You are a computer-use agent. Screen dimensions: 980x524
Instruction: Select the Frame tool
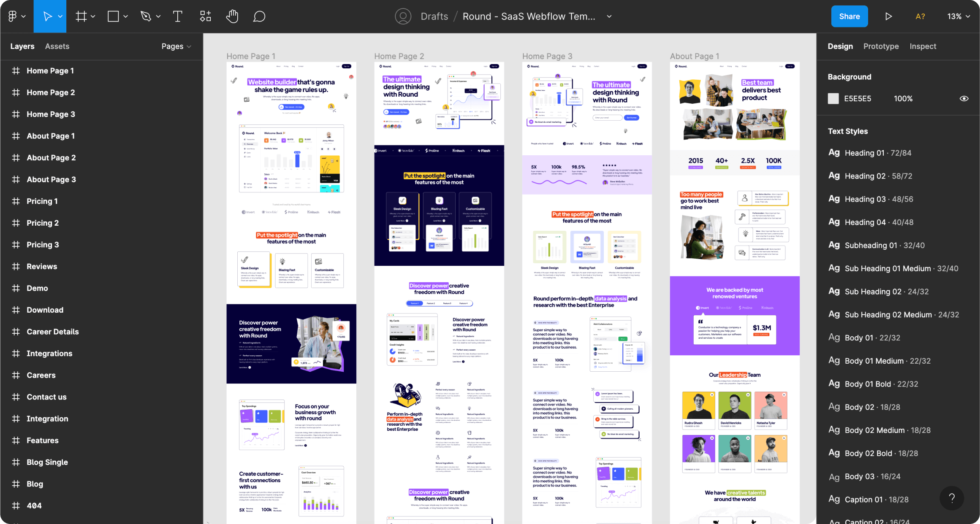(x=81, y=16)
